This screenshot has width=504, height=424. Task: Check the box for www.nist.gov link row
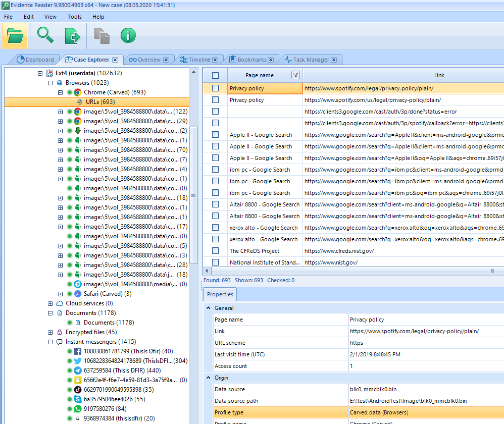[x=215, y=262]
